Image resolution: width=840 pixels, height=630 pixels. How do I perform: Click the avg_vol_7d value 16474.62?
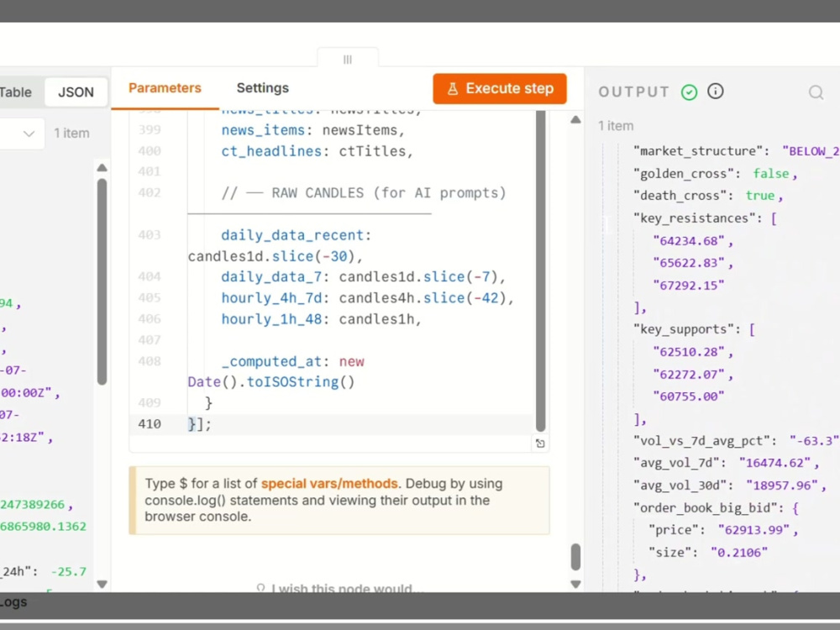[x=774, y=463]
